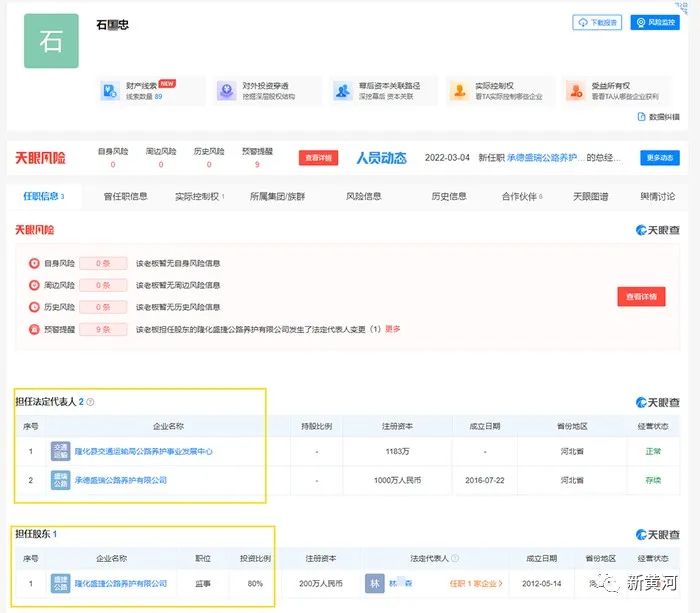Click the 预警提醒 bell icon
Screen dimensions: 700x613
[x=34, y=329]
